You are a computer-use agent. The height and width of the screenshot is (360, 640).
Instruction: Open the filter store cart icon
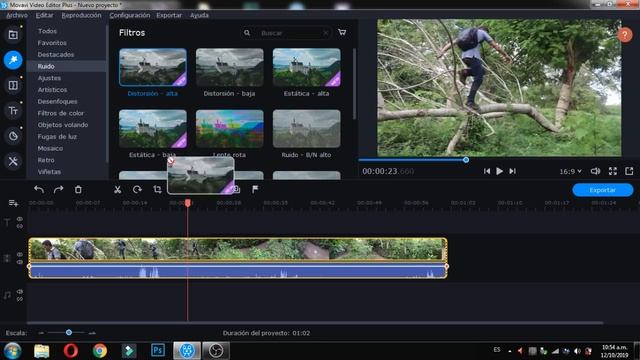click(342, 32)
